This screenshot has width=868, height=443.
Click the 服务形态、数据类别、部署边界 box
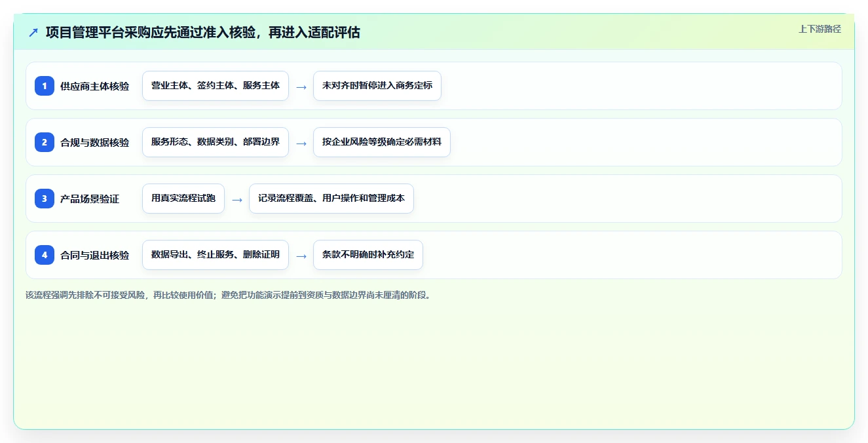216,142
